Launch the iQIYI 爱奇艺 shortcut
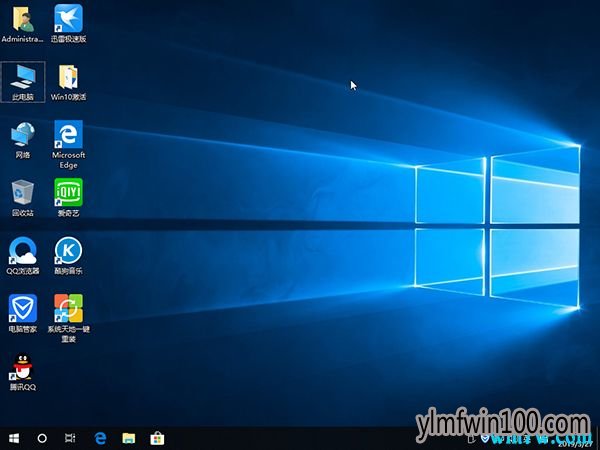600x450 pixels. click(68, 198)
